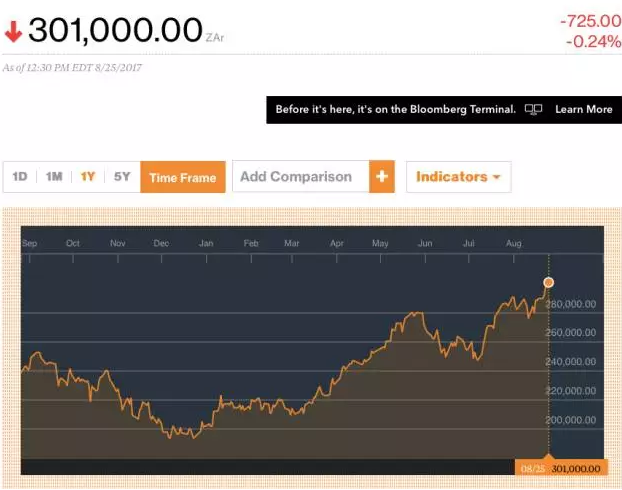This screenshot has width=622, height=490.
Task: Click the orange 301,000.00 price tag under chart
Action: pos(576,468)
